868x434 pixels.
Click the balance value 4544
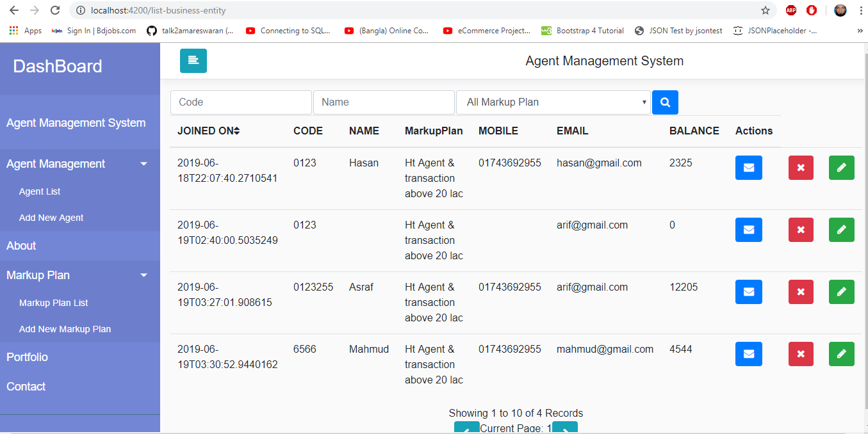681,350
